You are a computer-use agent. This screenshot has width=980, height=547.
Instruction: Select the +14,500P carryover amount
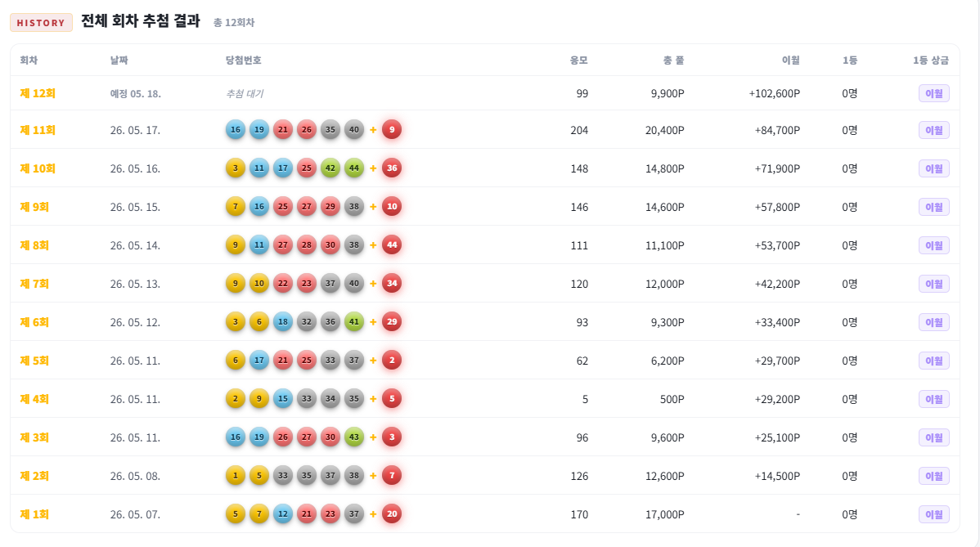[x=777, y=476]
